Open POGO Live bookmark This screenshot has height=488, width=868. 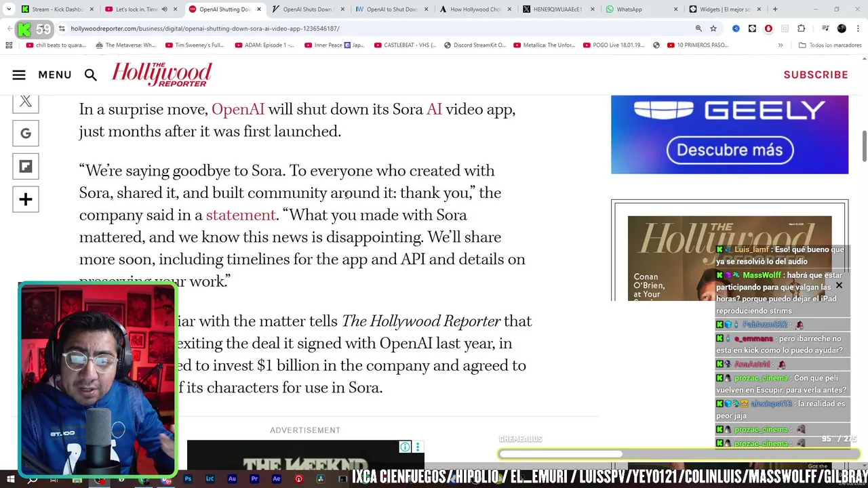[x=614, y=45]
